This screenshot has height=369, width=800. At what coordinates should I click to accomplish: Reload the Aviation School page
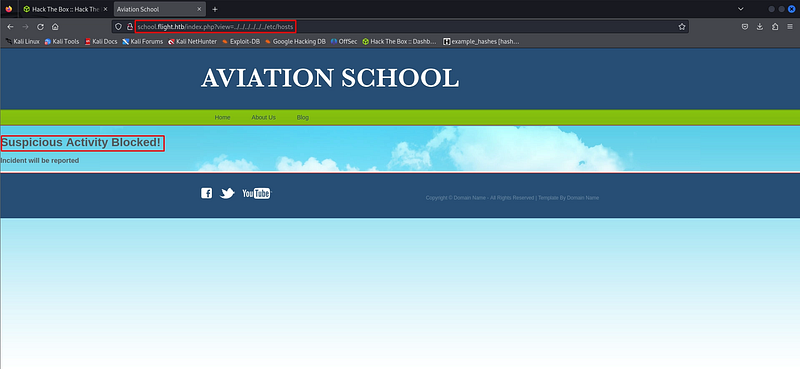click(x=40, y=27)
